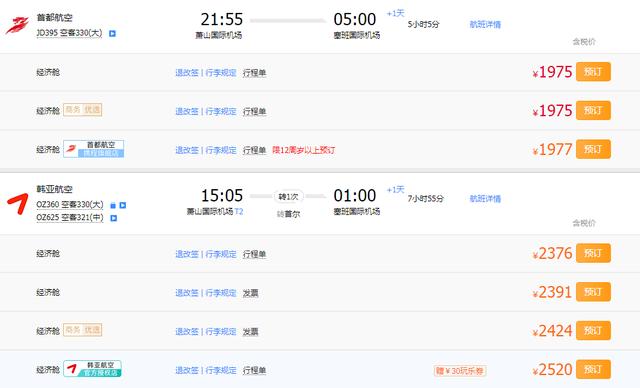640x388 pixels.
Task: Click 行程单 in the ¥2376 row
Action: (x=254, y=254)
